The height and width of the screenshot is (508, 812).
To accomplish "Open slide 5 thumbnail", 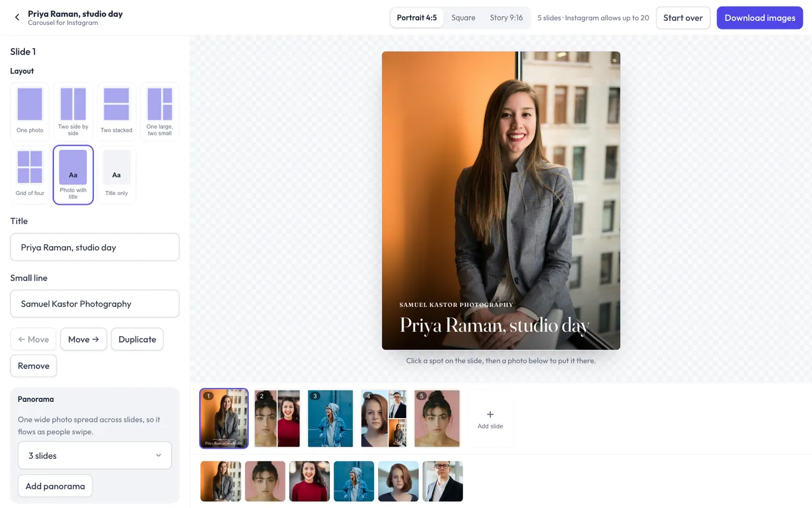I will [x=437, y=418].
